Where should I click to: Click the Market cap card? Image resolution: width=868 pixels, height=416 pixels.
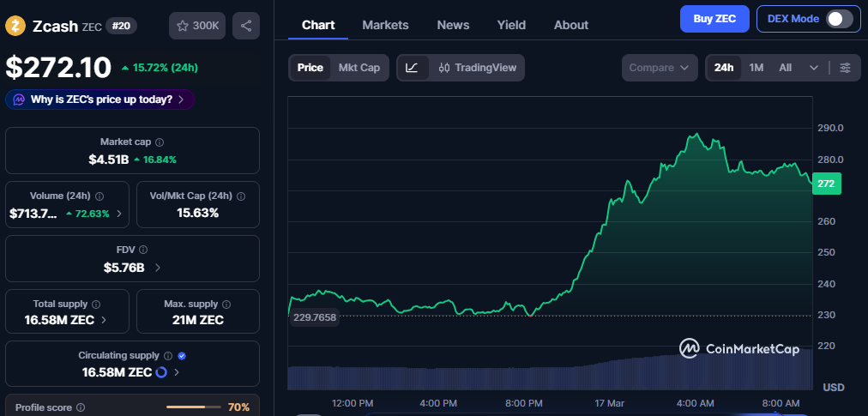132,151
